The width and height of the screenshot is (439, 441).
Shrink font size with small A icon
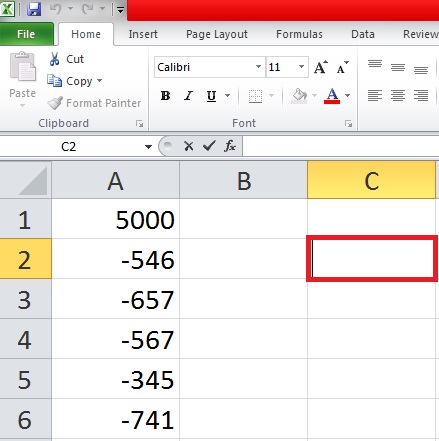point(342,67)
